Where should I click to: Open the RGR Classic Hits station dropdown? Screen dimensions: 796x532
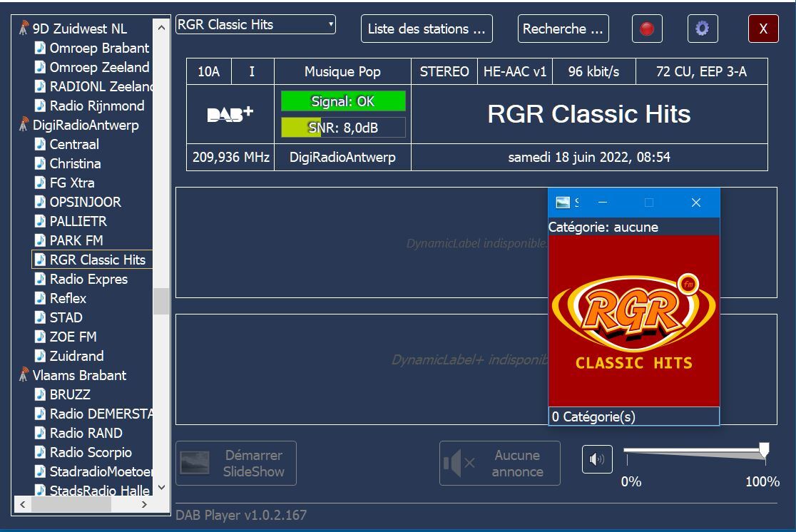pyautogui.click(x=255, y=24)
